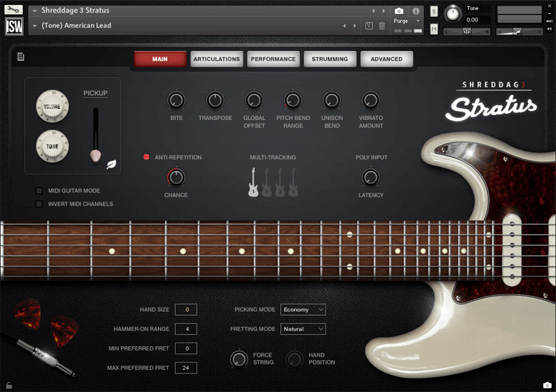The image size is (556, 392).
Task: Click the Hand Size value field
Action: [x=186, y=310]
